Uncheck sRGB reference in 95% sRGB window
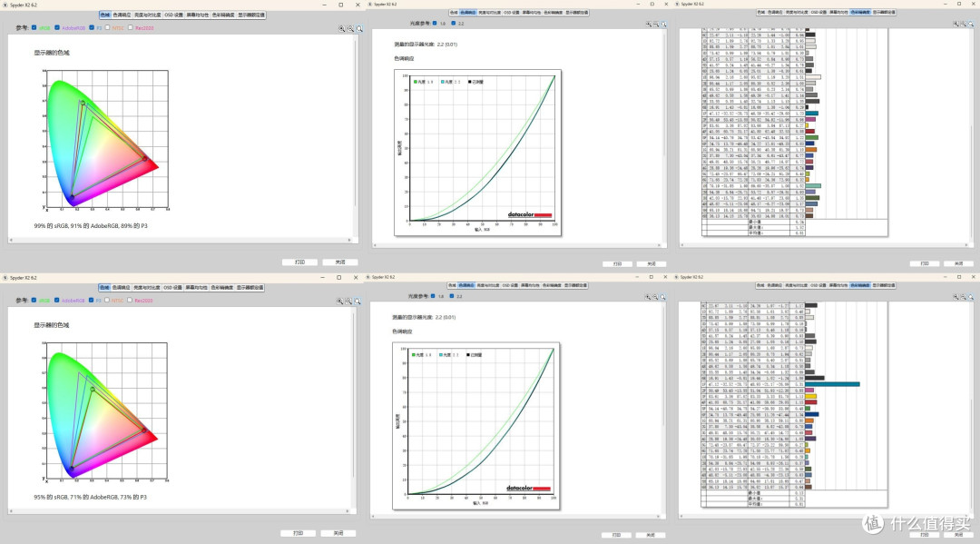Viewport: 980px width, 544px height. point(34,300)
